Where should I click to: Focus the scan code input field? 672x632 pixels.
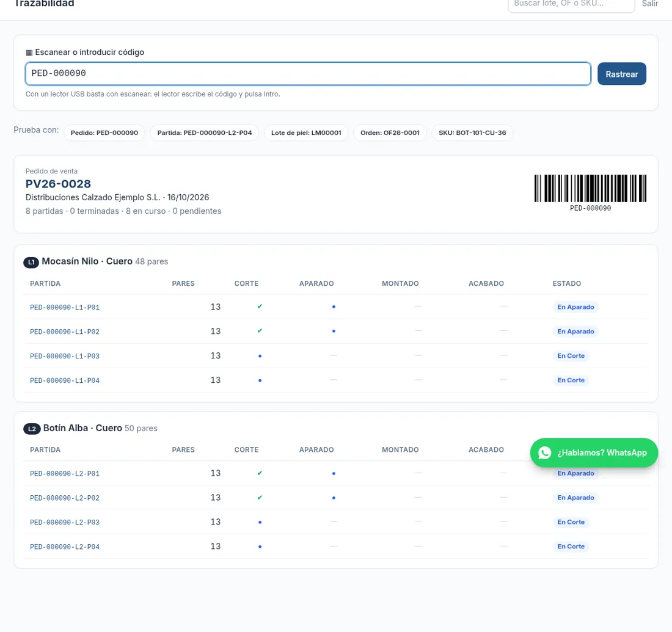(308, 74)
